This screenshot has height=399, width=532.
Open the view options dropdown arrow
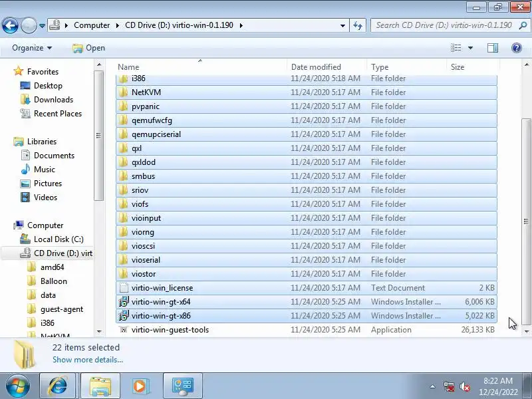(470, 48)
